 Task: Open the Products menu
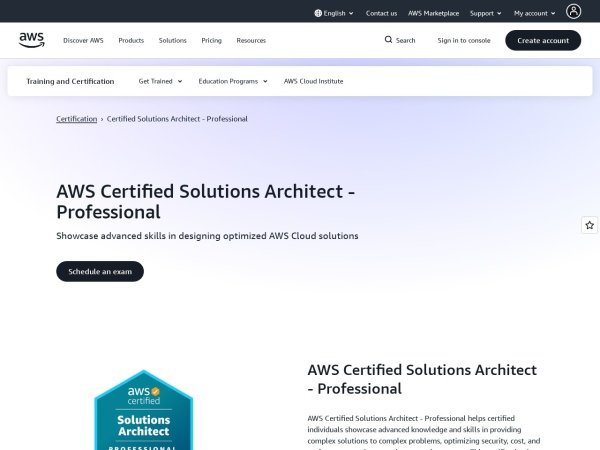(131, 41)
